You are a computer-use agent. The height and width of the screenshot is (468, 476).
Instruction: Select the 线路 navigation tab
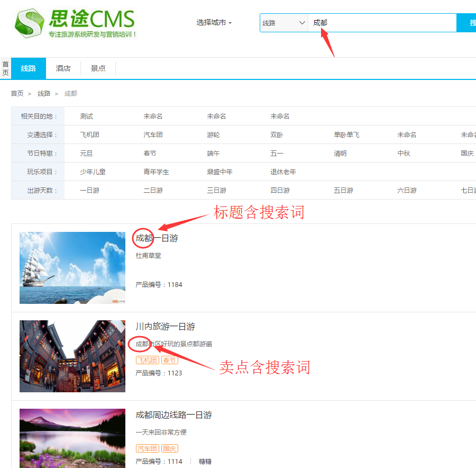tap(29, 68)
